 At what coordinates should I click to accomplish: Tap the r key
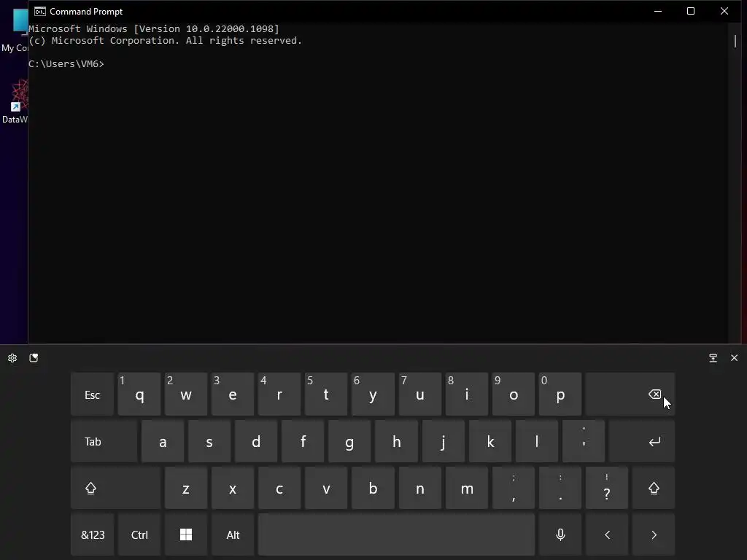coord(279,394)
